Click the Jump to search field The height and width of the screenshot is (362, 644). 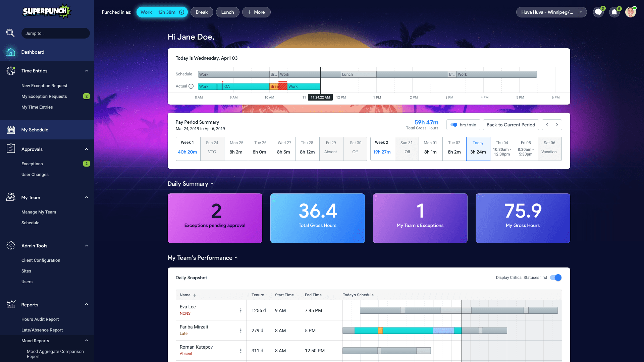[x=56, y=33]
